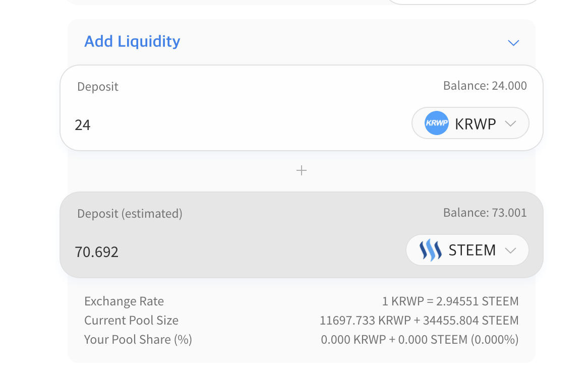This screenshot has width=588, height=381.
Task: Click the Your Pool Share (%) label
Action: tap(138, 340)
